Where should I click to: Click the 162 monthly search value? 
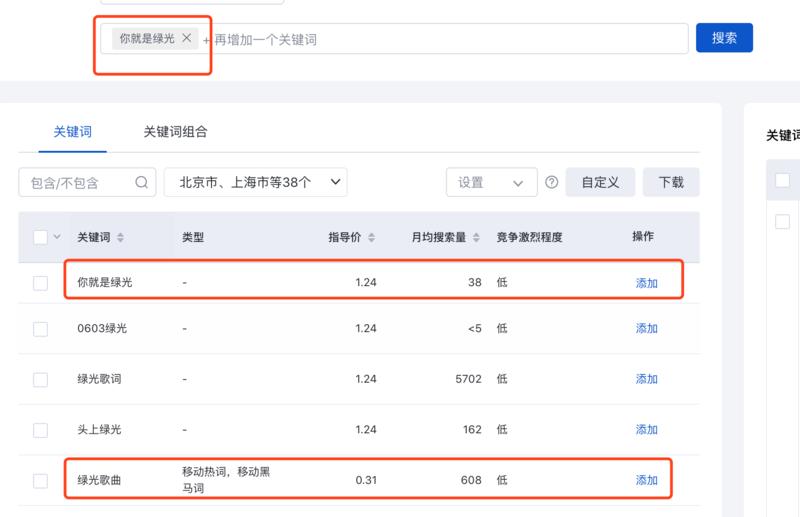coord(472,429)
